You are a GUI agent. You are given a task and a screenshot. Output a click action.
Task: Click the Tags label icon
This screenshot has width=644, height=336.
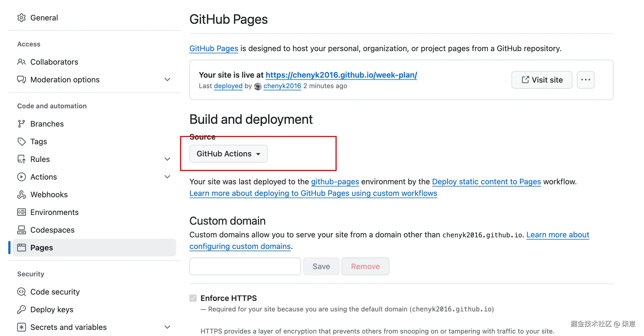point(22,141)
